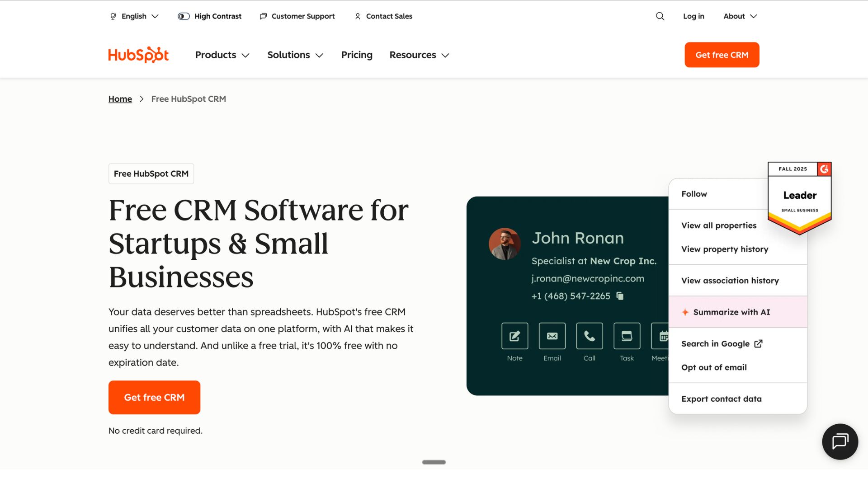Click the gray scroll indicator bar

(x=434, y=462)
